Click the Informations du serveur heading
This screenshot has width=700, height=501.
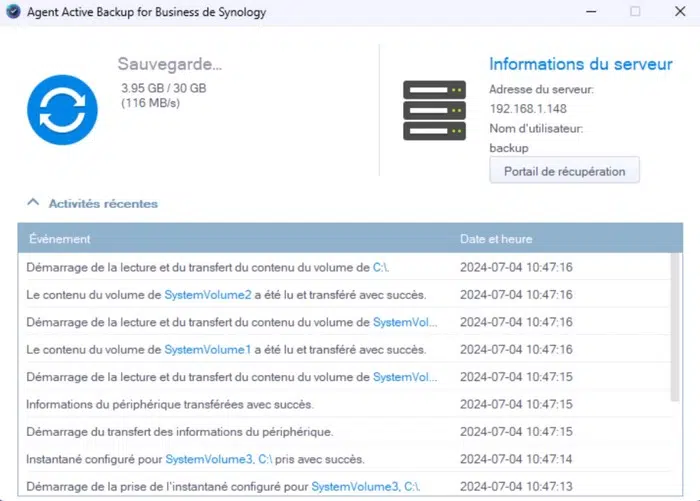[x=581, y=64]
